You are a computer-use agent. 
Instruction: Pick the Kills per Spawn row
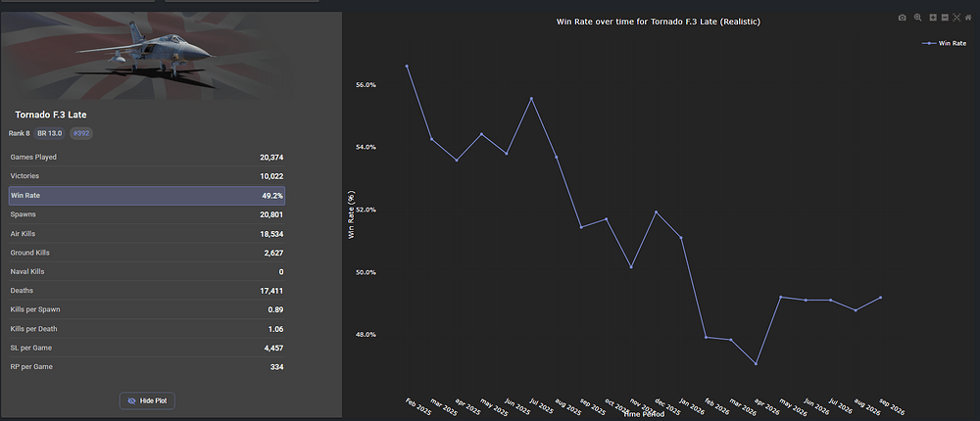pyautogui.click(x=147, y=309)
